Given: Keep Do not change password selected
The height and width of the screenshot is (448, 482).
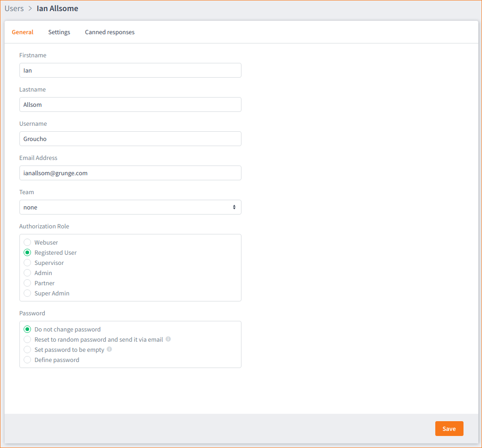Looking at the screenshot, I should point(27,329).
